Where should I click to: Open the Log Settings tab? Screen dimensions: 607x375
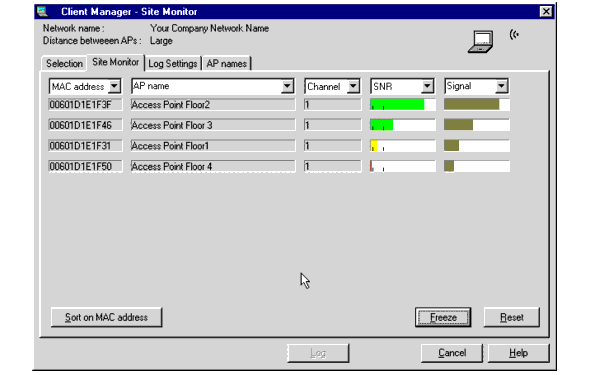(x=173, y=63)
